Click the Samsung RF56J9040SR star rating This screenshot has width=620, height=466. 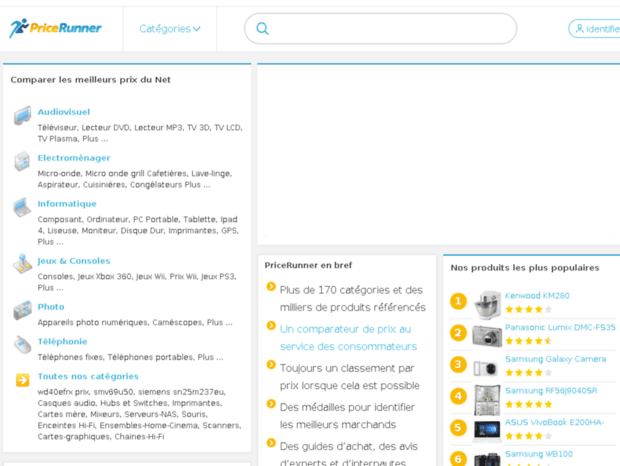point(529,404)
